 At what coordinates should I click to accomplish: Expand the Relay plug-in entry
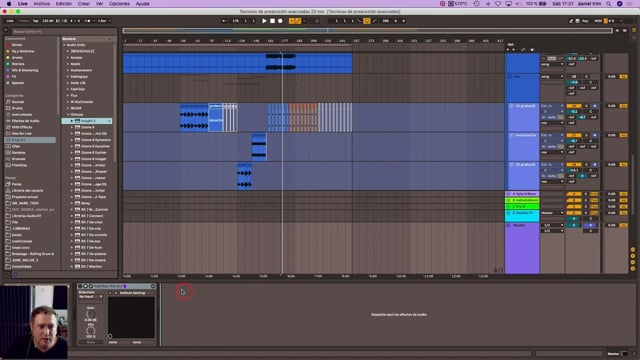[x=71, y=203]
